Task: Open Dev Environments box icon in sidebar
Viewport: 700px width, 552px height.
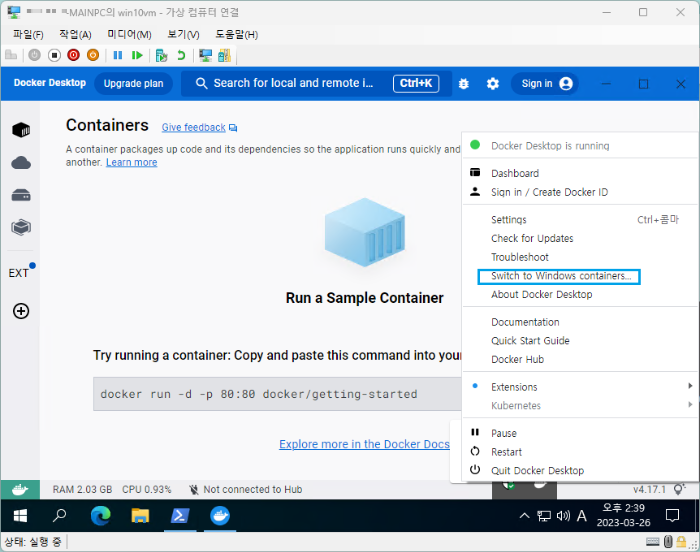Action: point(21,227)
